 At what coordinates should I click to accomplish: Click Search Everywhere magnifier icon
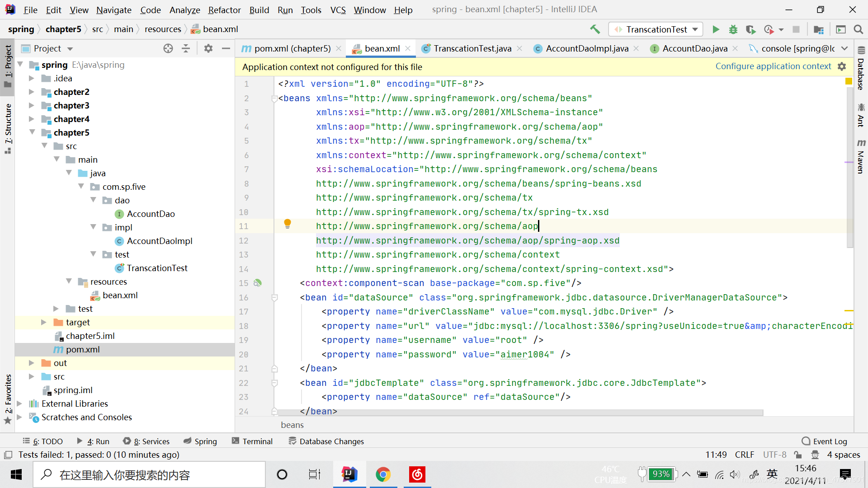pos(858,29)
